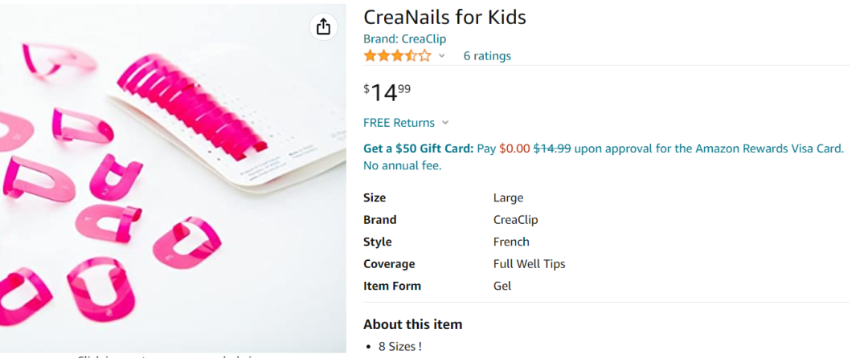868x358 pixels.
Task: Click the Full Well Tips coverage value
Action: (x=529, y=264)
